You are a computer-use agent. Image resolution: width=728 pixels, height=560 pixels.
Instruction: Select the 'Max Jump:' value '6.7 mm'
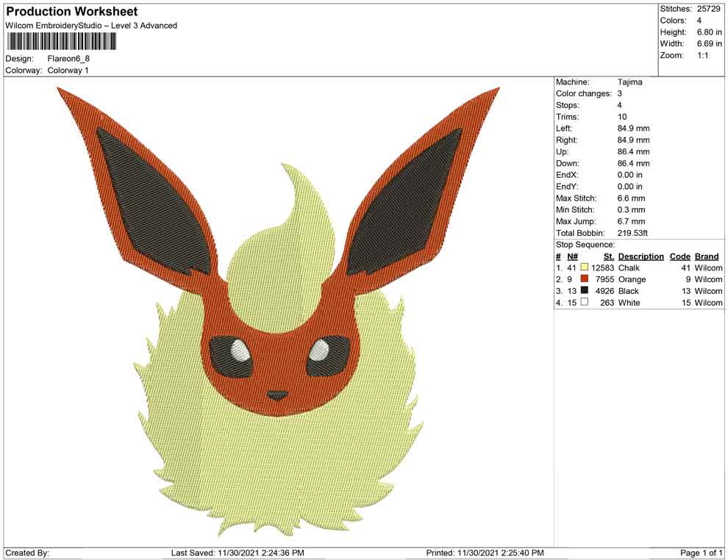[632, 221]
